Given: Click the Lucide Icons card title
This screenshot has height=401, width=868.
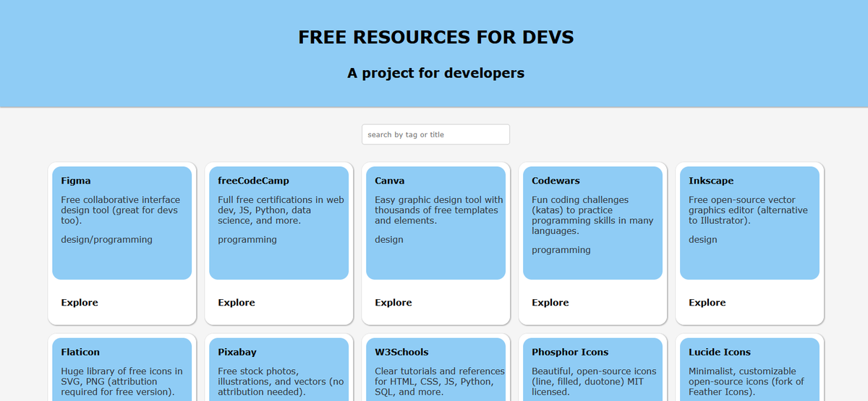Looking at the screenshot, I should pos(720,352).
